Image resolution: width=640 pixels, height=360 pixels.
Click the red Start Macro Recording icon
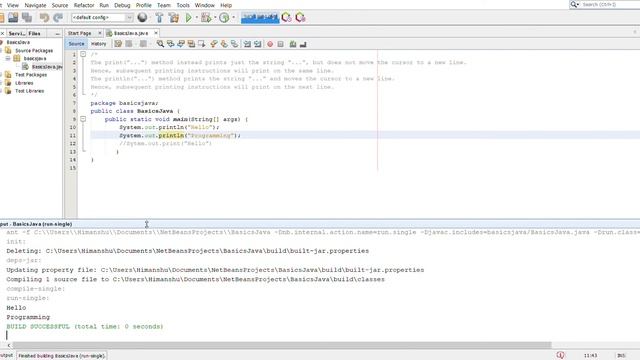(x=270, y=44)
